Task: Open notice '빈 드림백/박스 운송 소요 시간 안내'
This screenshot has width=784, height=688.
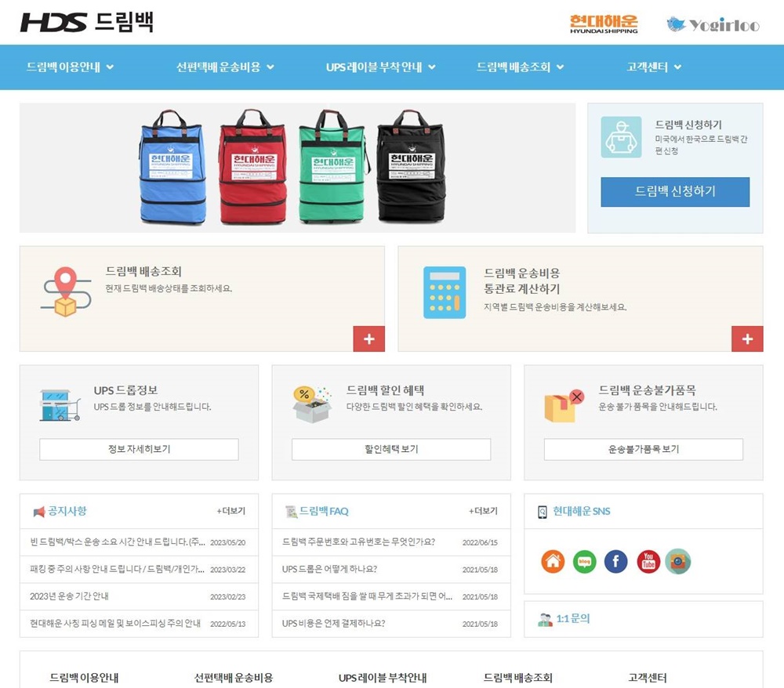Action: [x=118, y=542]
